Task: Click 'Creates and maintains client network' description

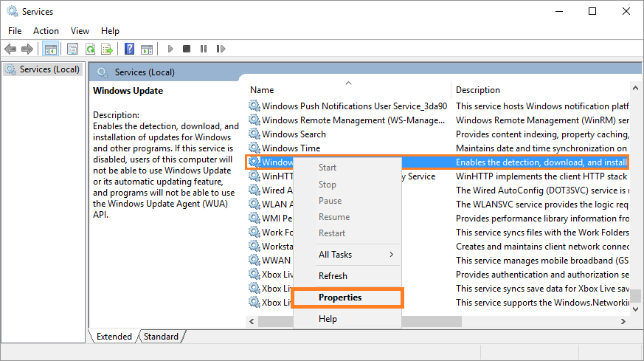Action: pos(542,247)
